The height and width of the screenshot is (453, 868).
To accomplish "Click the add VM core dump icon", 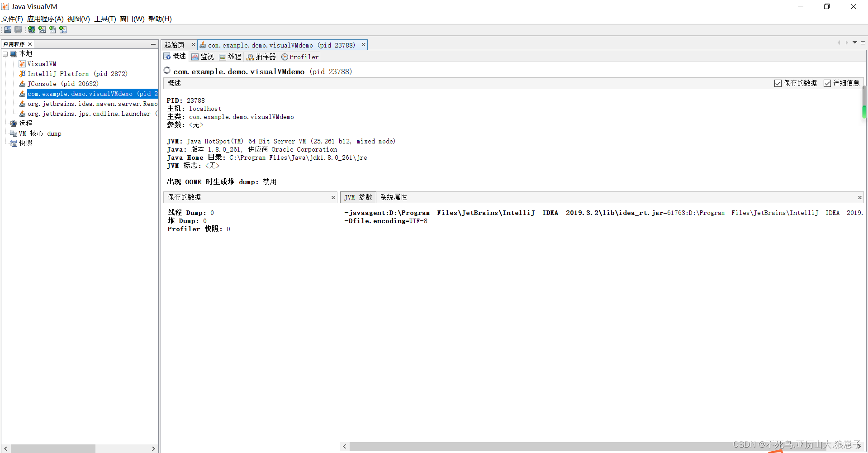I will point(52,30).
